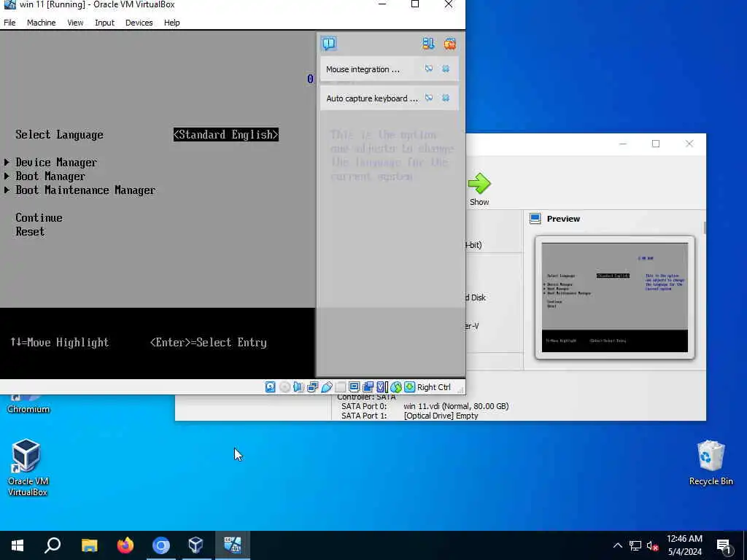Show details for the Mouse integration notification
The width and height of the screenshot is (747, 560).
pos(429,69)
